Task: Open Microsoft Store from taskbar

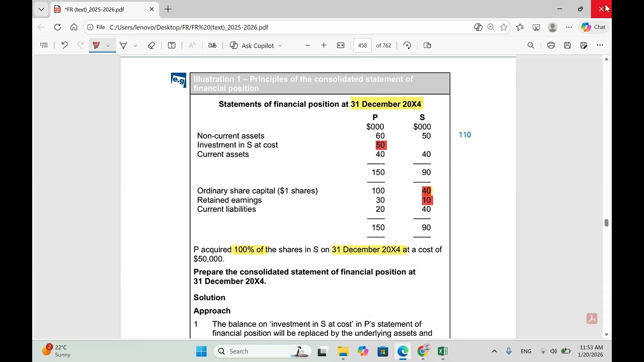Action: (x=383, y=351)
